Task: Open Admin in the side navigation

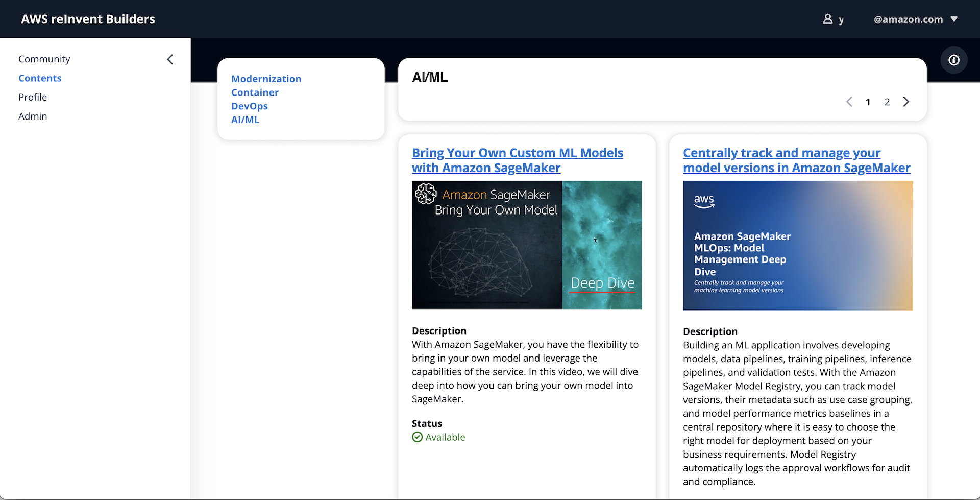Action: 33,116
